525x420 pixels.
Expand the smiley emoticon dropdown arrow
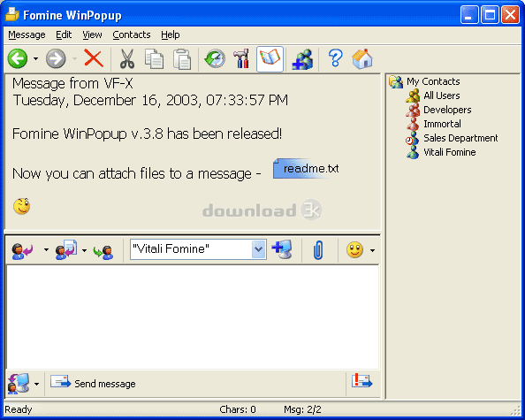click(x=372, y=250)
